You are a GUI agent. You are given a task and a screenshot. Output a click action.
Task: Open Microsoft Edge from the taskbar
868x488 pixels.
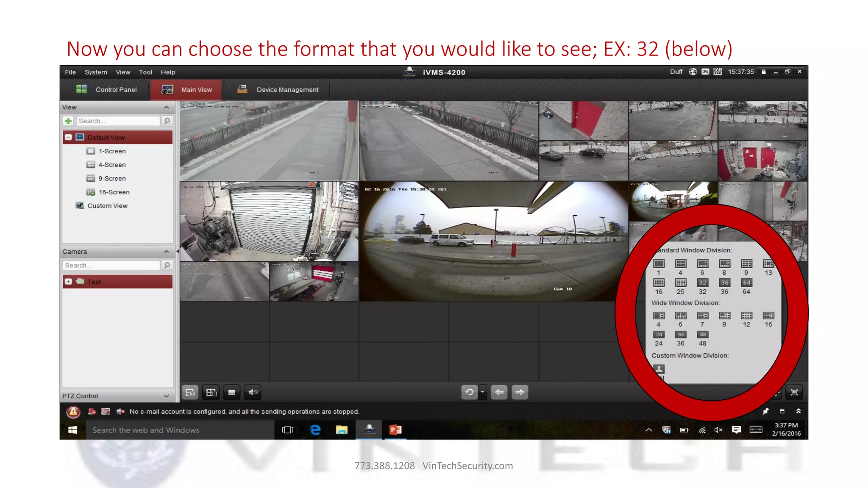(315, 430)
